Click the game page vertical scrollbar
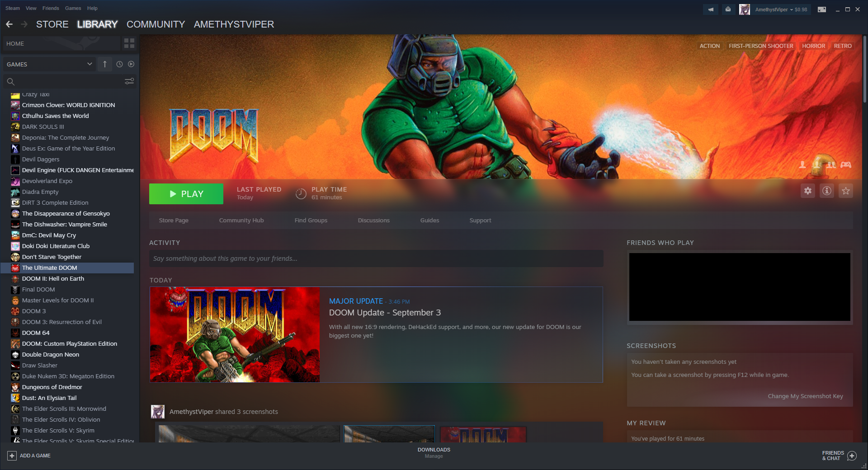Image resolution: width=868 pixels, height=470 pixels. coord(864,70)
